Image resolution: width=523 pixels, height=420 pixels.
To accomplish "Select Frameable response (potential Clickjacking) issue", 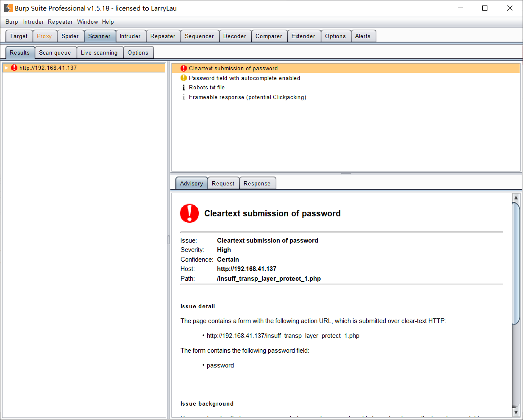I will pos(346,97).
